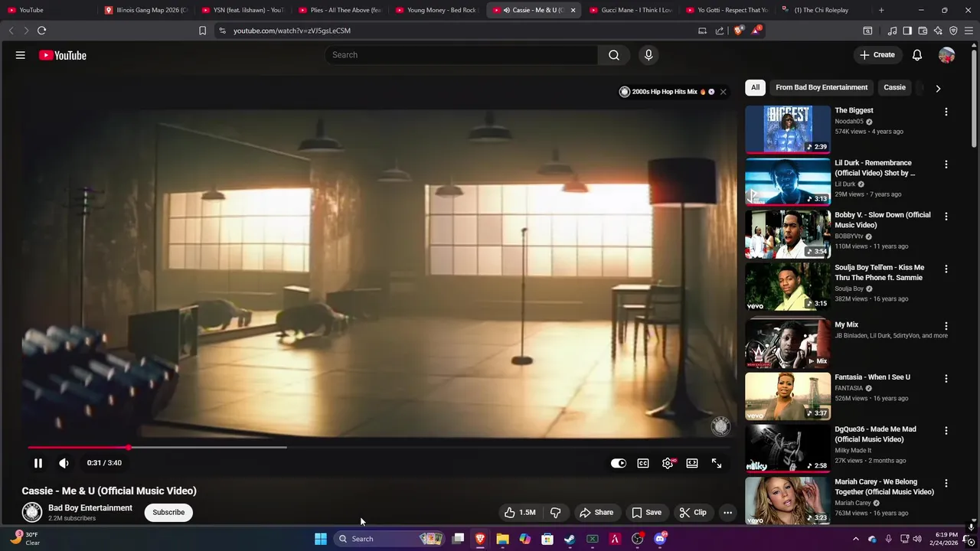The width and height of the screenshot is (980, 551).
Task: Close the 2000s Hip Hop Hits Mix card
Action: 723,92
